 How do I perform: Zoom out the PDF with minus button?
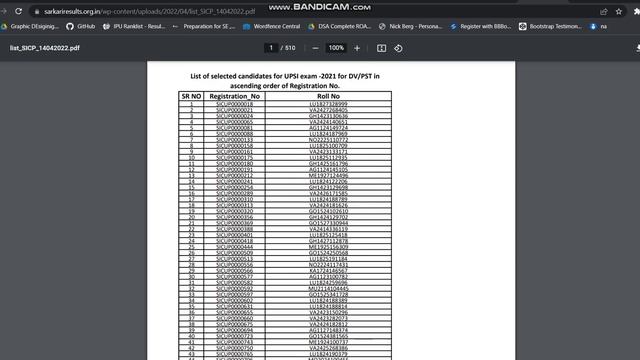point(315,48)
